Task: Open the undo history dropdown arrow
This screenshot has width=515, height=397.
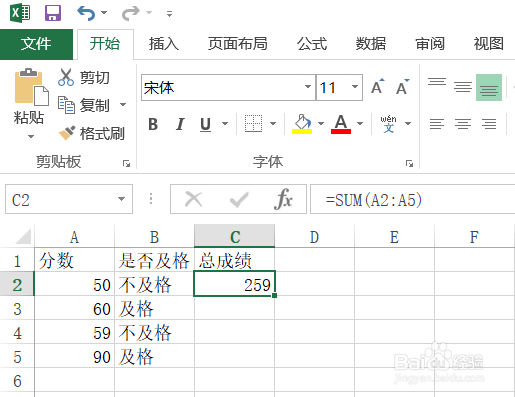Action: tap(104, 13)
